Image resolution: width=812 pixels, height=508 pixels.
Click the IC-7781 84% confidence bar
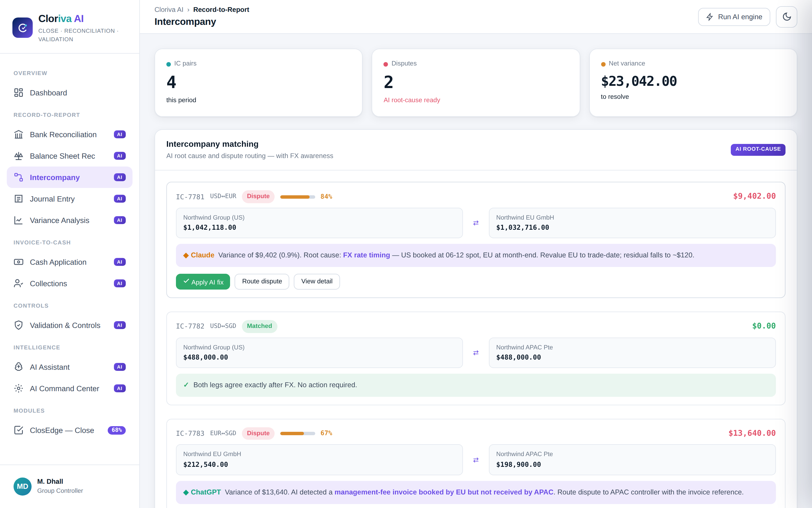(298, 197)
